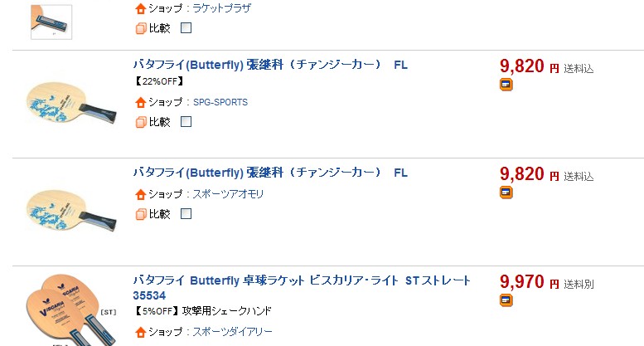
Task: Check the 比較 checkbox for ラケットプラザ listing
Action: tap(186, 28)
